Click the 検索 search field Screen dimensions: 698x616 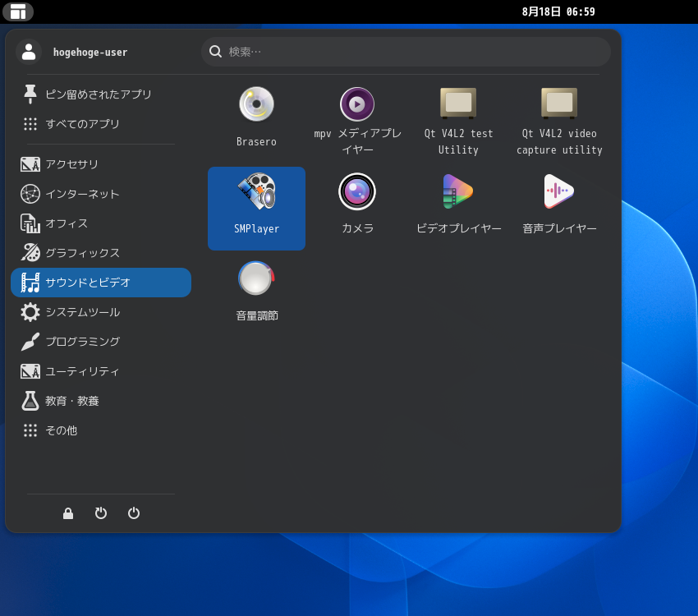(x=406, y=52)
